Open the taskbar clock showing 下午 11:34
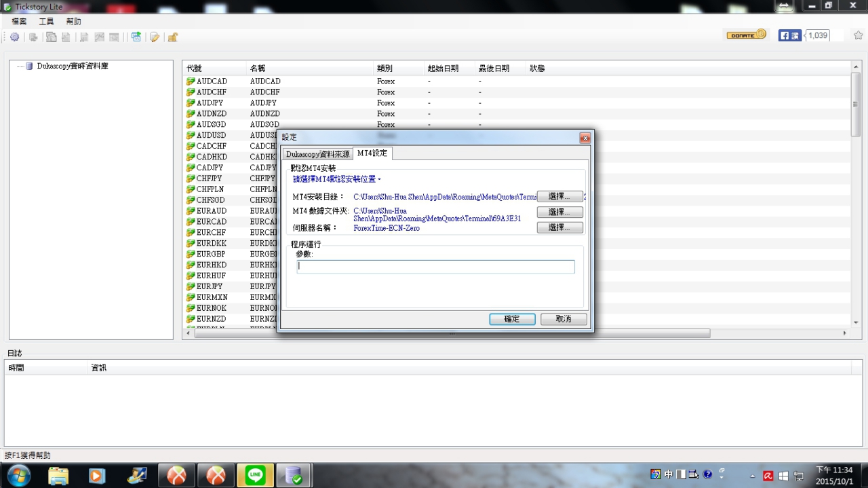Viewport: 868px width, 488px height. click(833, 475)
